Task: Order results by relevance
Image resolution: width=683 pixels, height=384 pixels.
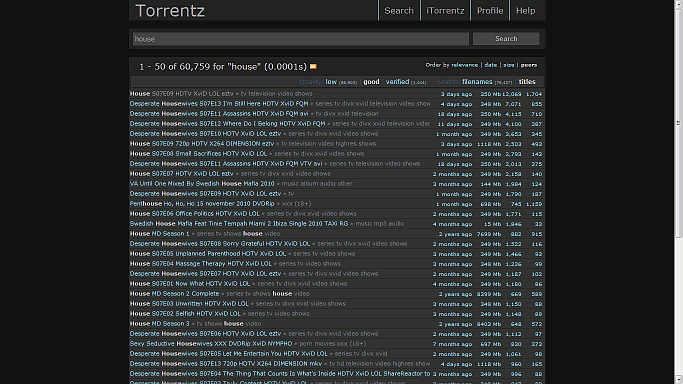Action: (x=464, y=65)
